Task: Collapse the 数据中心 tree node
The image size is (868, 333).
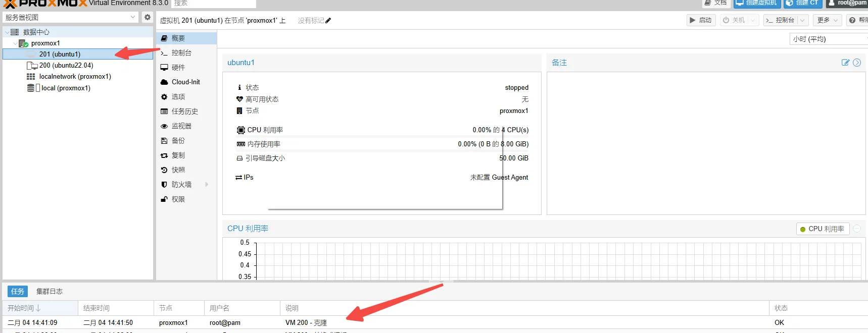Action: click(x=7, y=32)
